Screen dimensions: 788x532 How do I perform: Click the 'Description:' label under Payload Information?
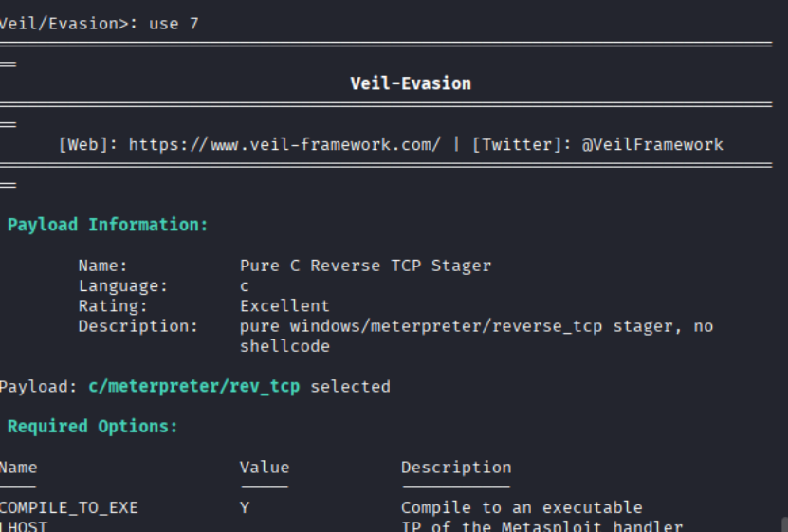click(x=138, y=326)
